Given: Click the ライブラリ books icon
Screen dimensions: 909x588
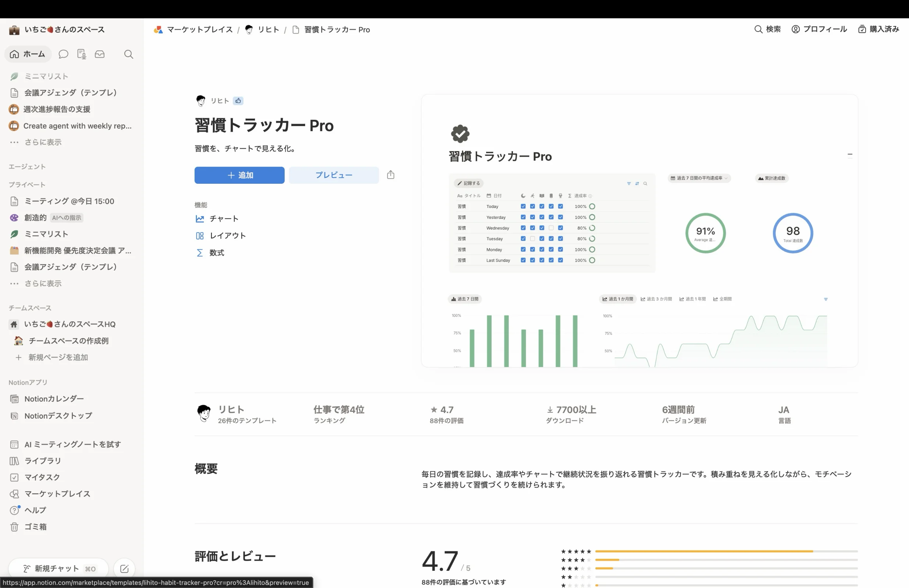Looking at the screenshot, I should pyautogui.click(x=14, y=461).
